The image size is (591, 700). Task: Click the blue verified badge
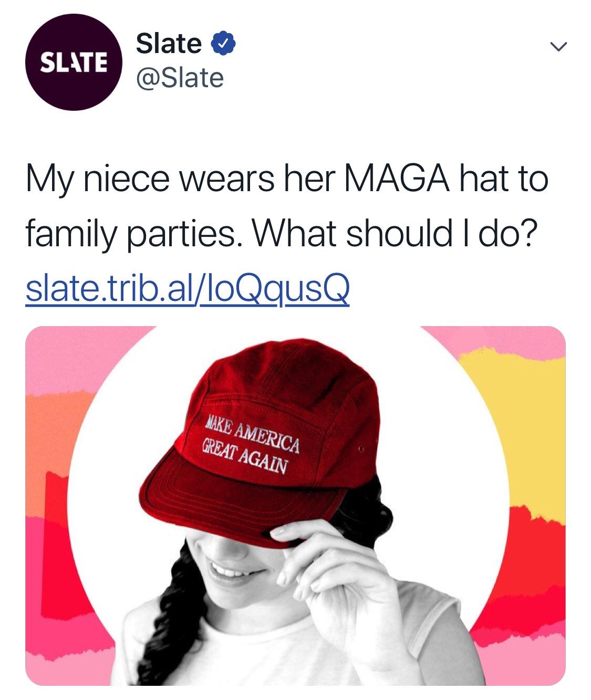pos(223,44)
